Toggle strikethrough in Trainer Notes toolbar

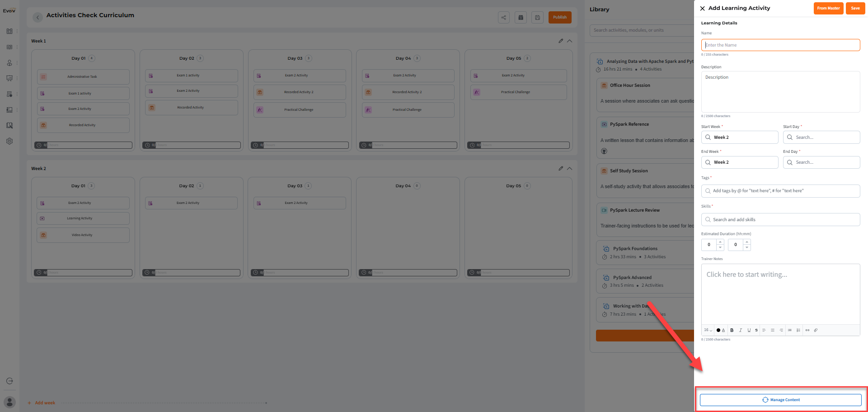(756, 330)
